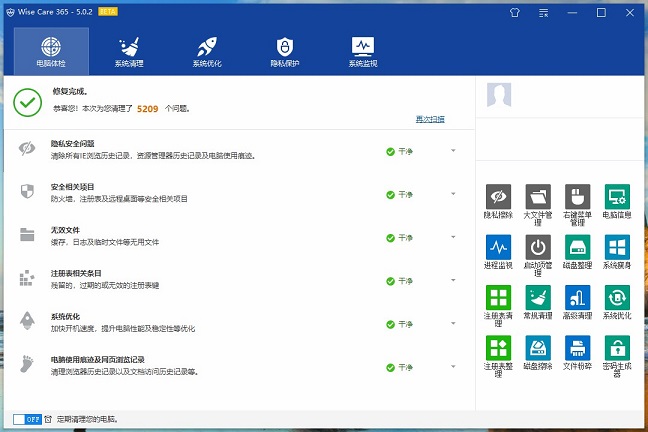Switch to the 隐私保护 tab
Screen dimensions: 648x432
(285, 51)
